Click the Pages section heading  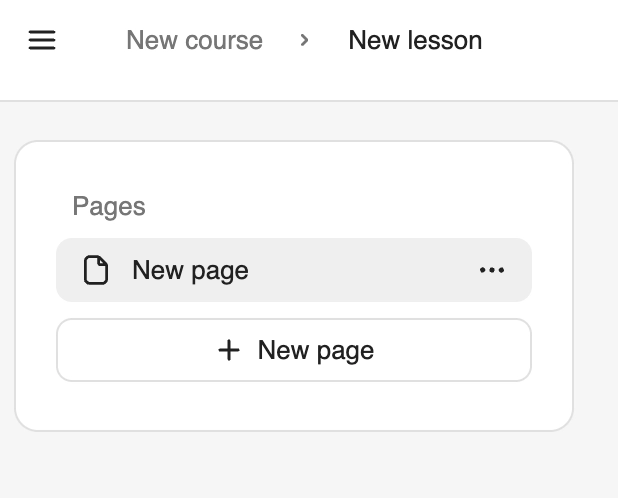(x=109, y=206)
